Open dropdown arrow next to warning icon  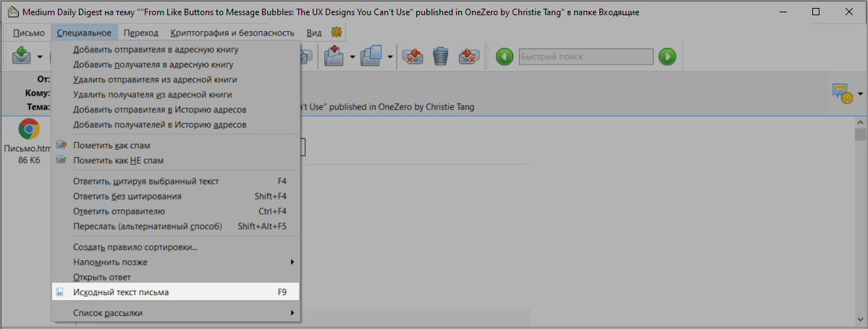point(860,94)
